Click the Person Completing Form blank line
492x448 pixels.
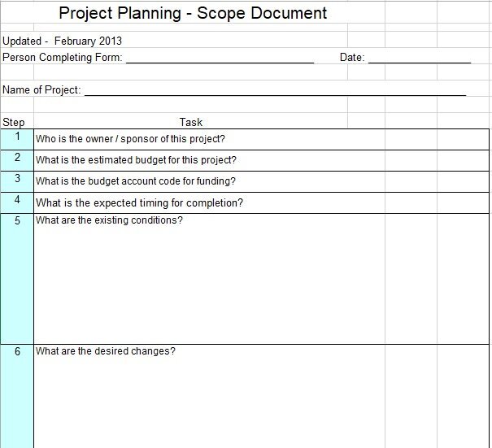coord(220,58)
